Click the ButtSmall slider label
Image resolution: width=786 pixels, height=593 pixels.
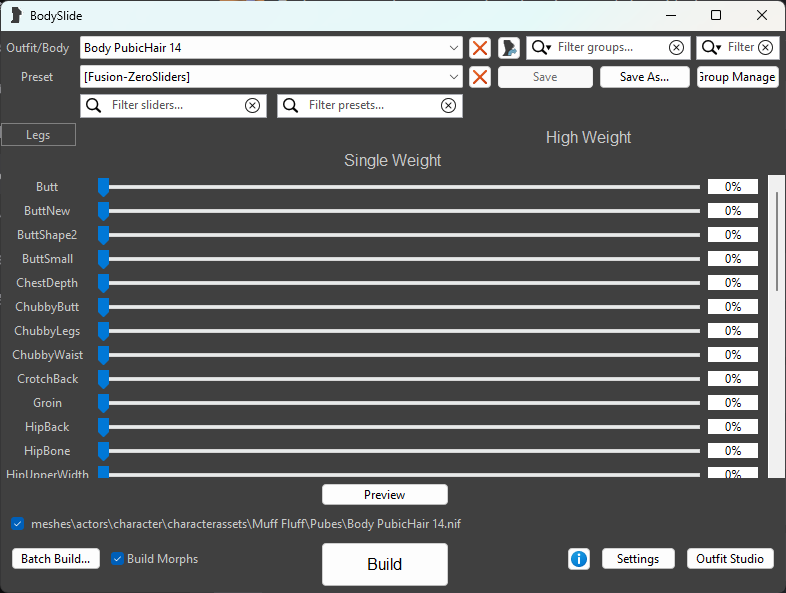(x=47, y=259)
